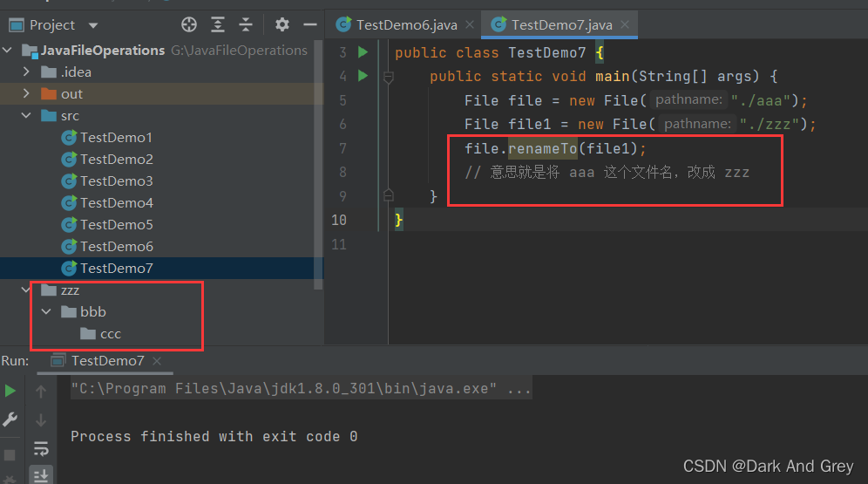Select the .idea folder row
This screenshot has width=868, height=484.
pos(160,72)
